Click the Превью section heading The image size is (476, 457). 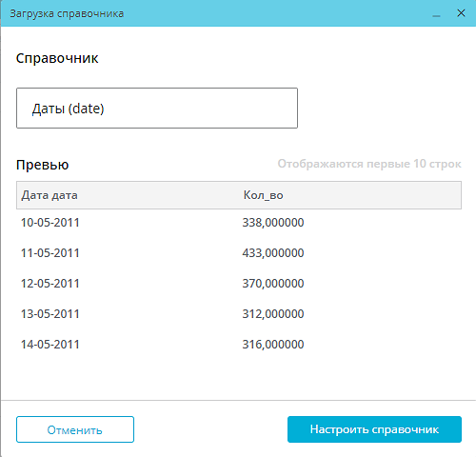(x=43, y=165)
